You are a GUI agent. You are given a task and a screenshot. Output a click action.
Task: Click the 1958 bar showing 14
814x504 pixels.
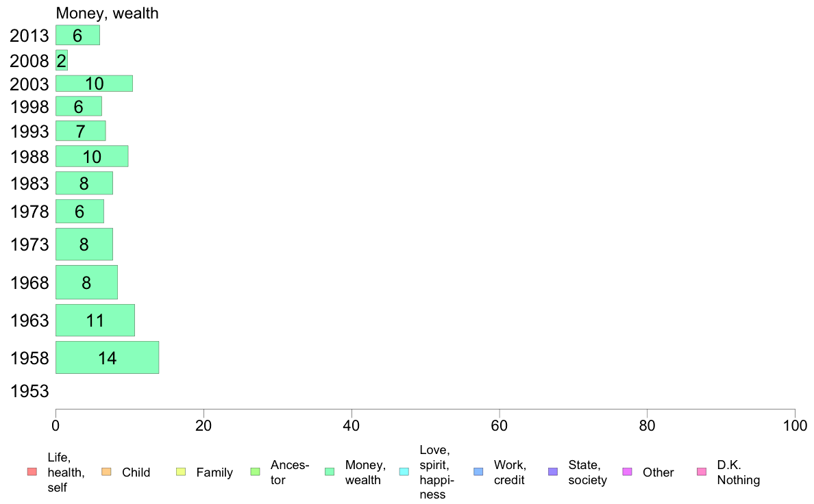[x=108, y=357]
